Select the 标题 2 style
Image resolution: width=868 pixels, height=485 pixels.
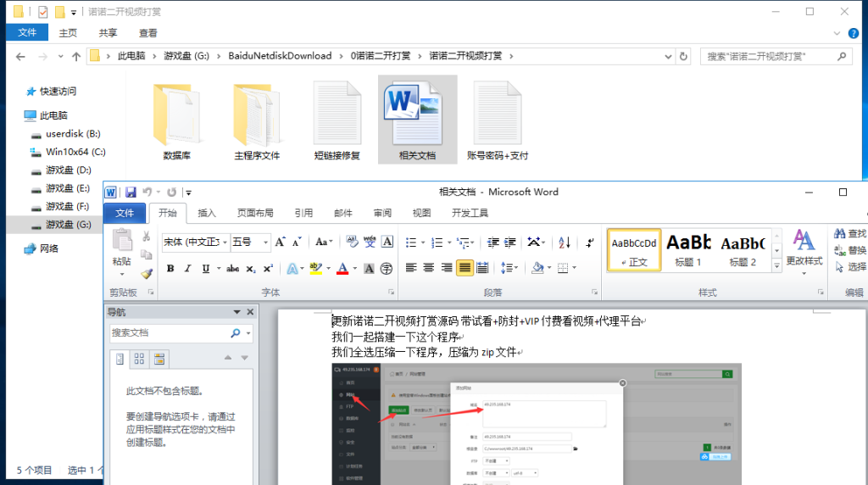pyautogui.click(x=743, y=250)
